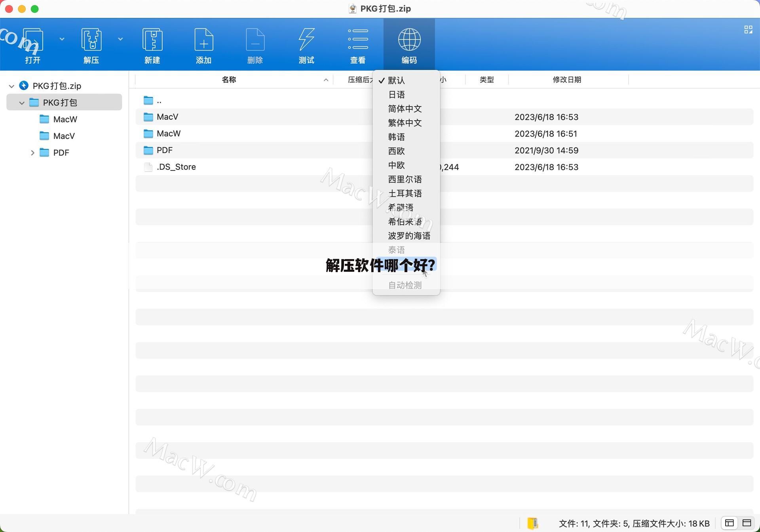Image resolution: width=760 pixels, height=532 pixels.
Task: Select MacV folder in sidebar tree
Action: (64, 136)
